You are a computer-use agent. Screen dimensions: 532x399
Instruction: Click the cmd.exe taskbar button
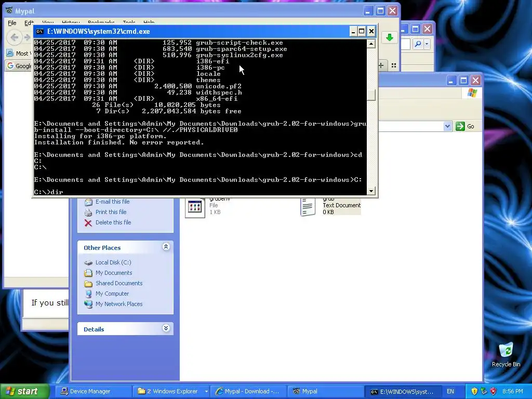click(x=403, y=391)
